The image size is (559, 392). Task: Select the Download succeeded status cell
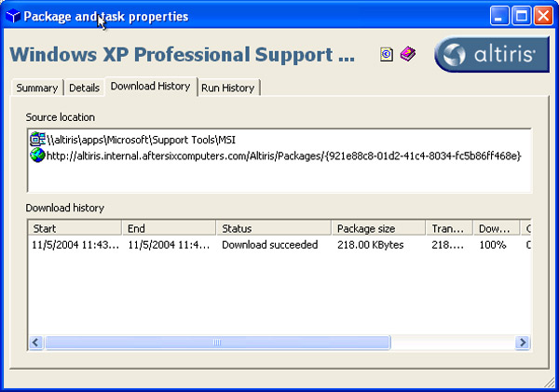coord(270,245)
